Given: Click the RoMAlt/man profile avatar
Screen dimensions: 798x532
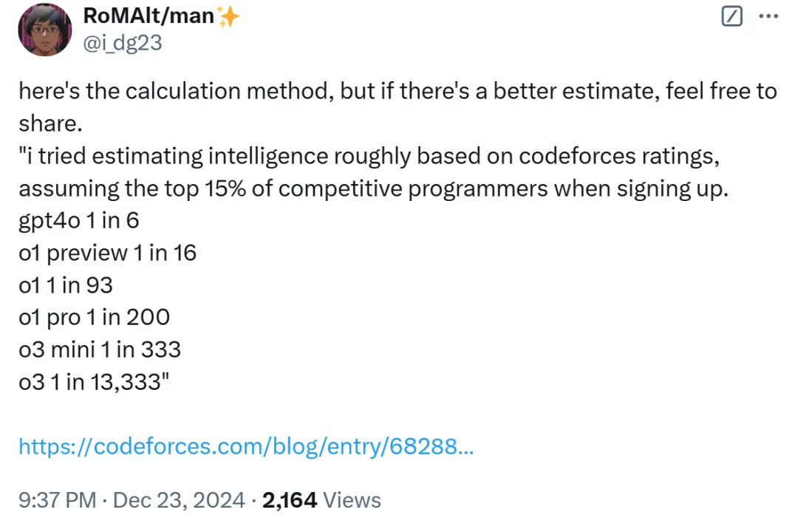Looking at the screenshot, I should click(45, 29).
